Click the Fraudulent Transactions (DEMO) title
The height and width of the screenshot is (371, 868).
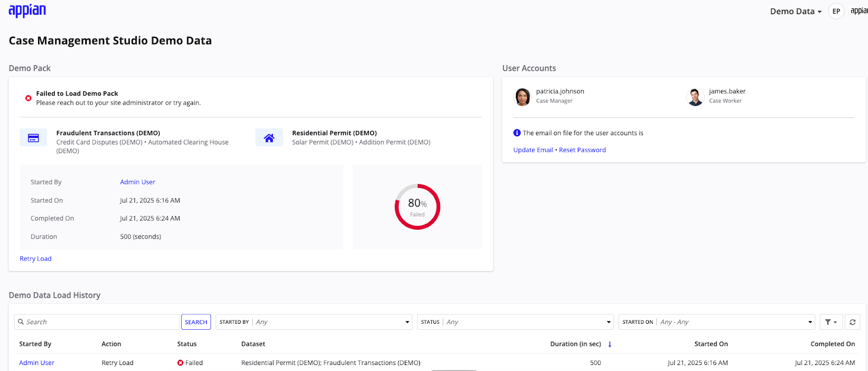108,133
